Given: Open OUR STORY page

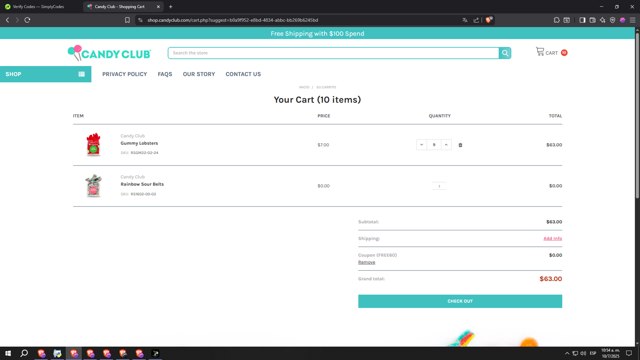Looking at the screenshot, I should [x=199, y=74].
